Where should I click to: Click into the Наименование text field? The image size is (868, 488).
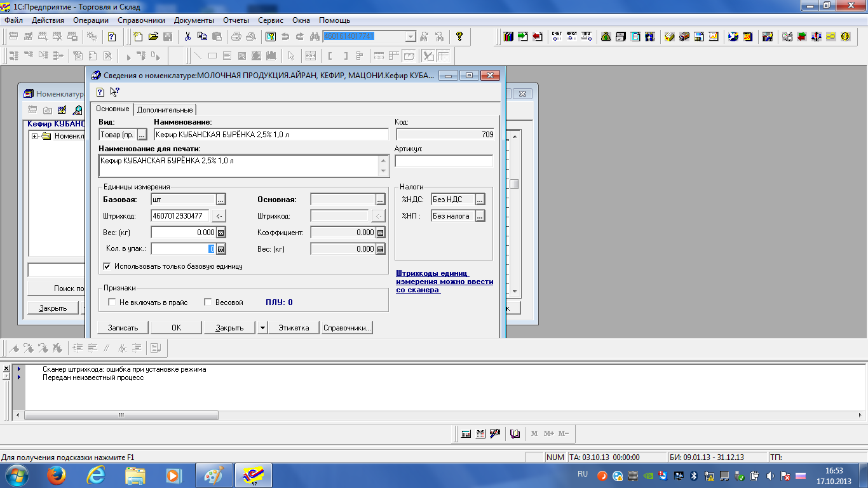[271, 135]
